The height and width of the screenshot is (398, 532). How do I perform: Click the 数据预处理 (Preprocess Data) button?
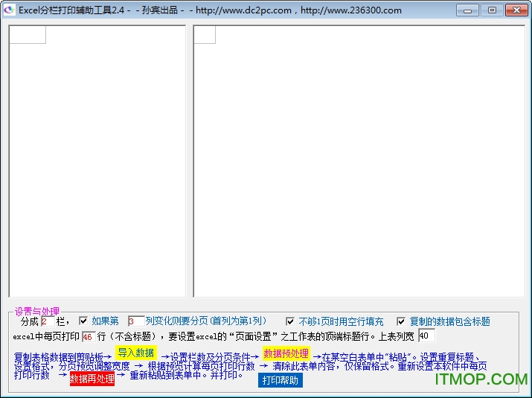click(286, 353)
